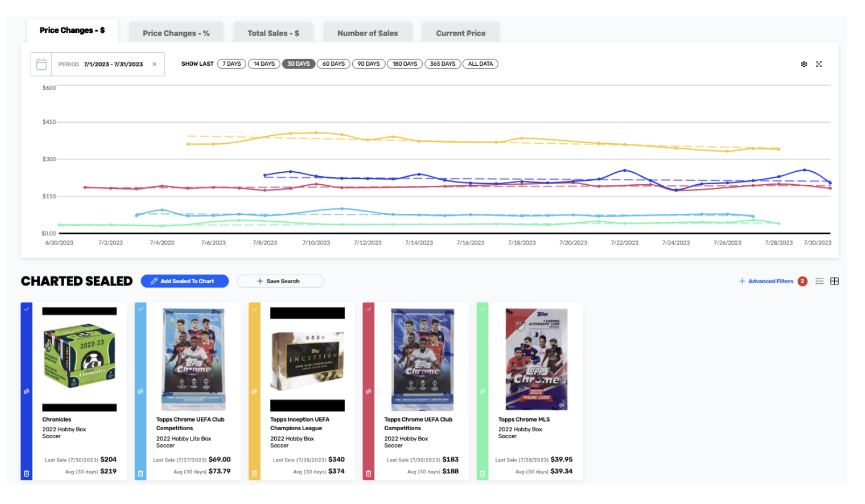Open chart settings gear icon

(x=804, y=64)
